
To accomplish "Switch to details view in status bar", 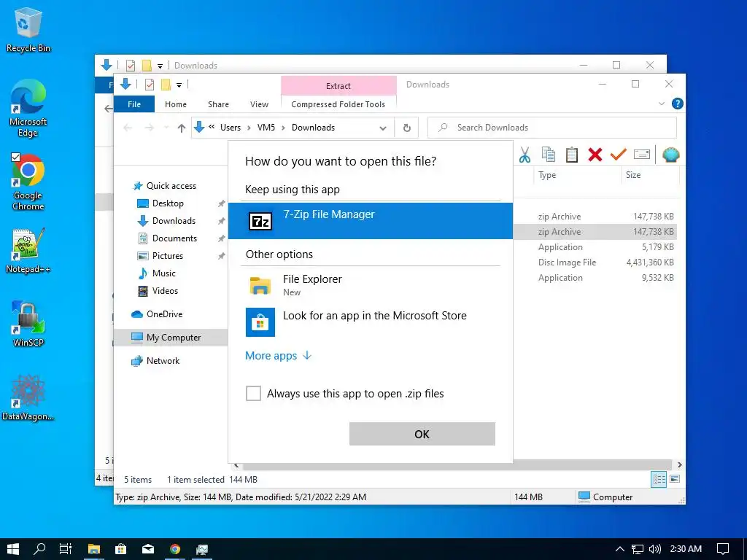I will click(x=659, y=480).
